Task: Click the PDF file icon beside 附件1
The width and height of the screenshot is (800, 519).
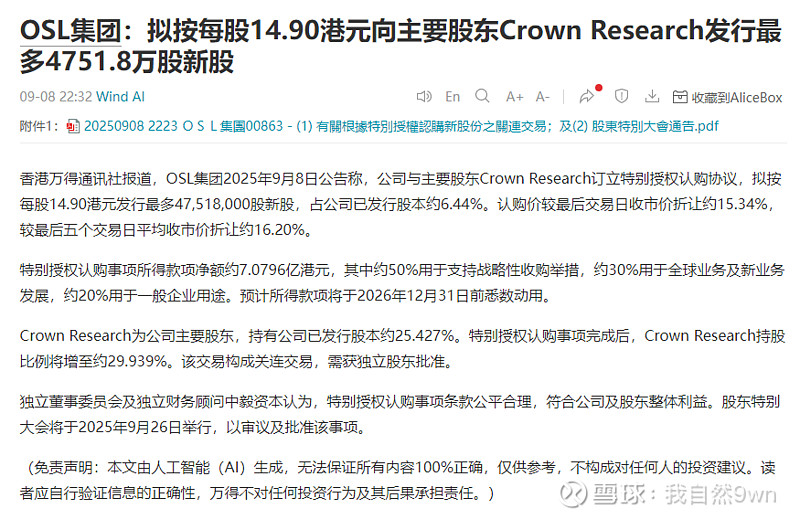Action: (x=73, y=127)
